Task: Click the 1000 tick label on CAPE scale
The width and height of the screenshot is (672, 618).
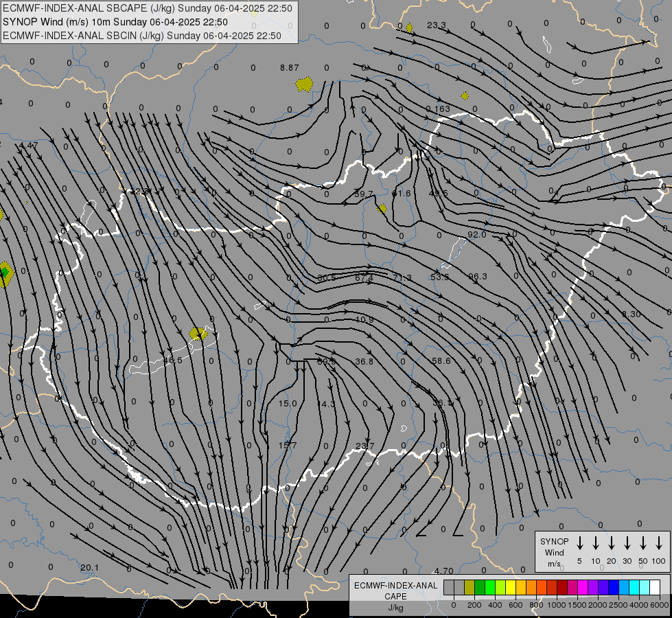Action: click(556, 605)
